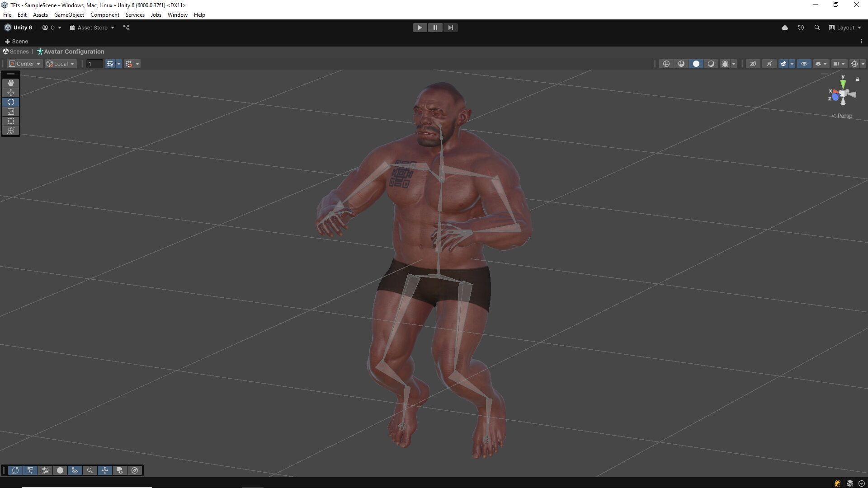Switch to wireframe draw mode

pyautogui.click(x=666, y=64)
